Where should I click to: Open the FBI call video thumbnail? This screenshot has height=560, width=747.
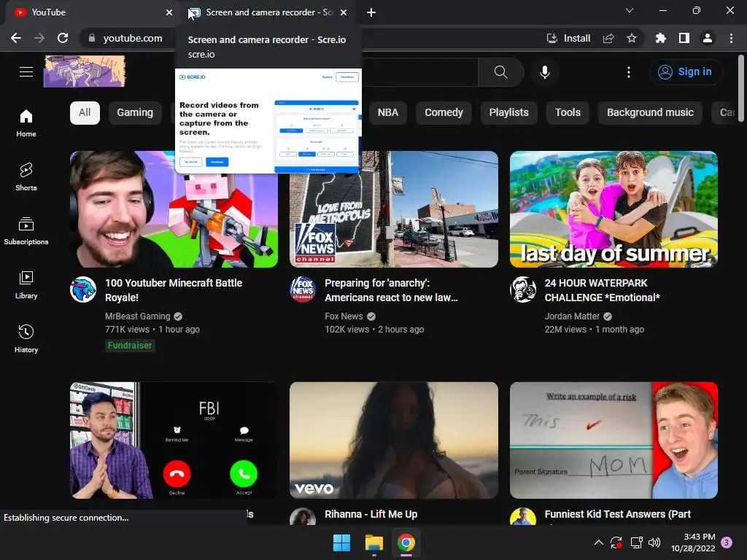(x=174, y=440)
